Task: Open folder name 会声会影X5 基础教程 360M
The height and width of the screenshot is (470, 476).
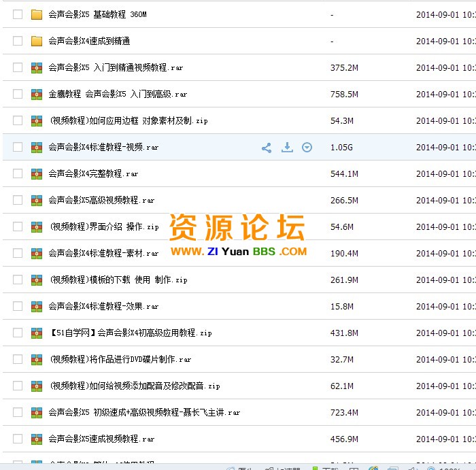Action: pos(97,14)
